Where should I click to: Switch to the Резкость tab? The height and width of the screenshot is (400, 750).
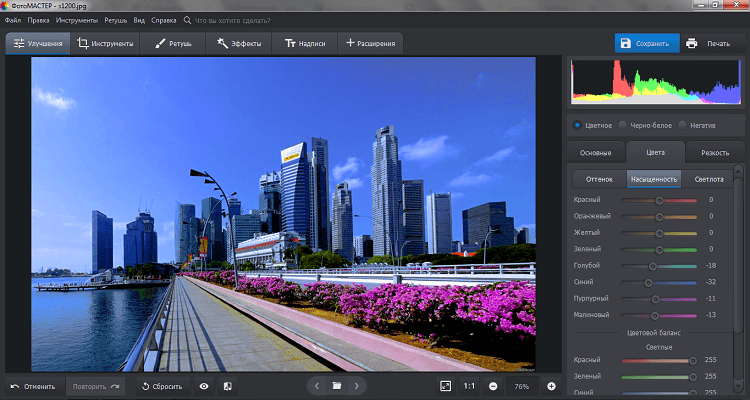[x=714, y=153]
